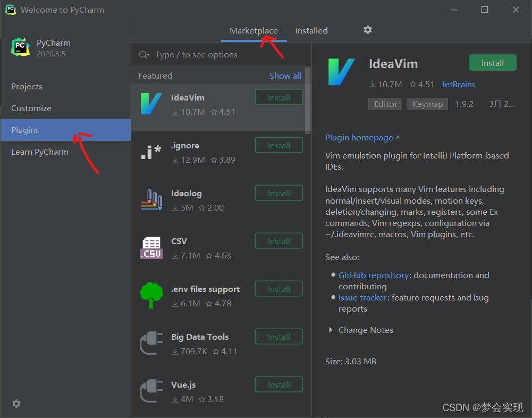
Task: Click the Vue.js plugin plug icon
Action: (151, 391)
